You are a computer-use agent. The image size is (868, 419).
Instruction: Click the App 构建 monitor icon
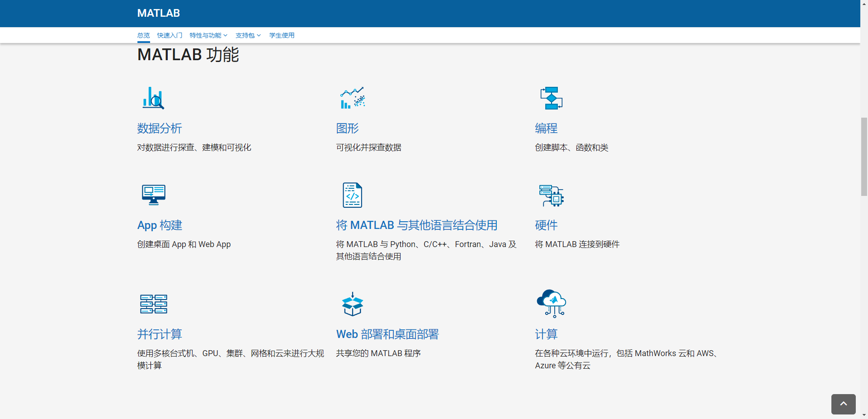pos(153,195)
